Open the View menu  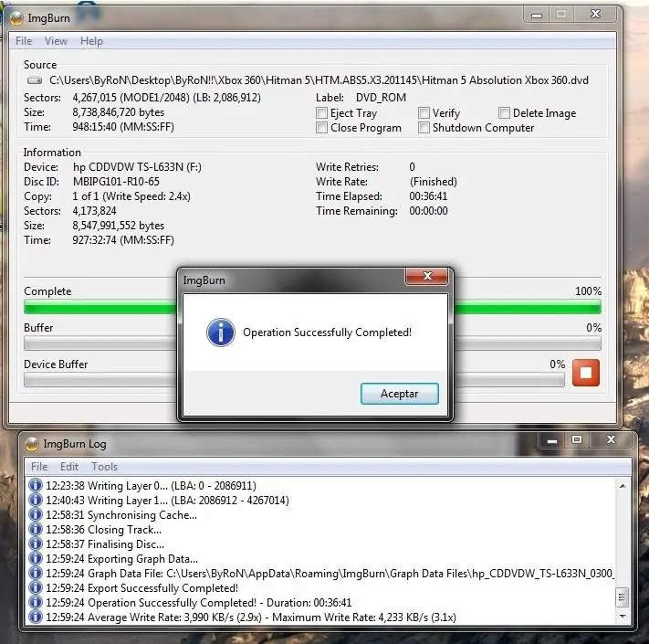pos(56,41)
